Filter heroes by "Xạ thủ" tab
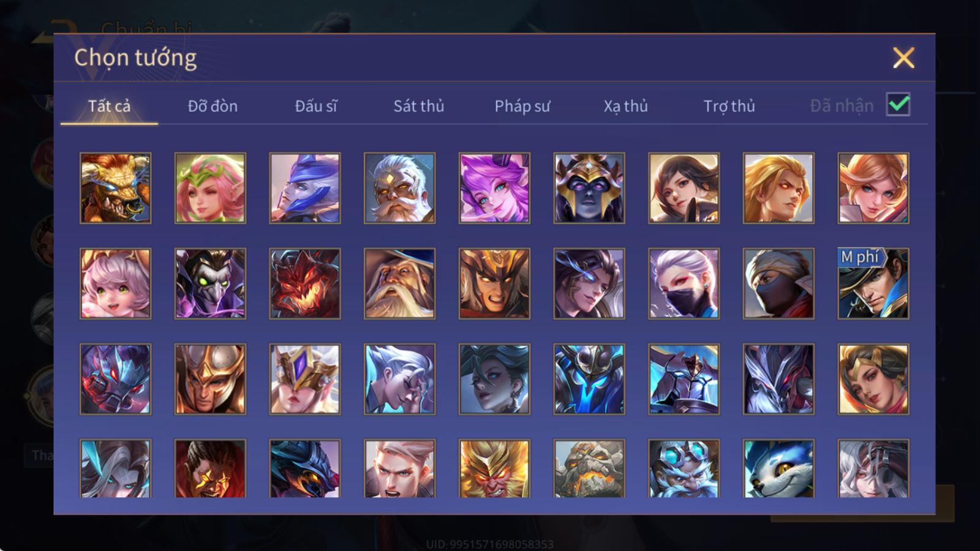This screenshot has height=551, width=980. 625,107
